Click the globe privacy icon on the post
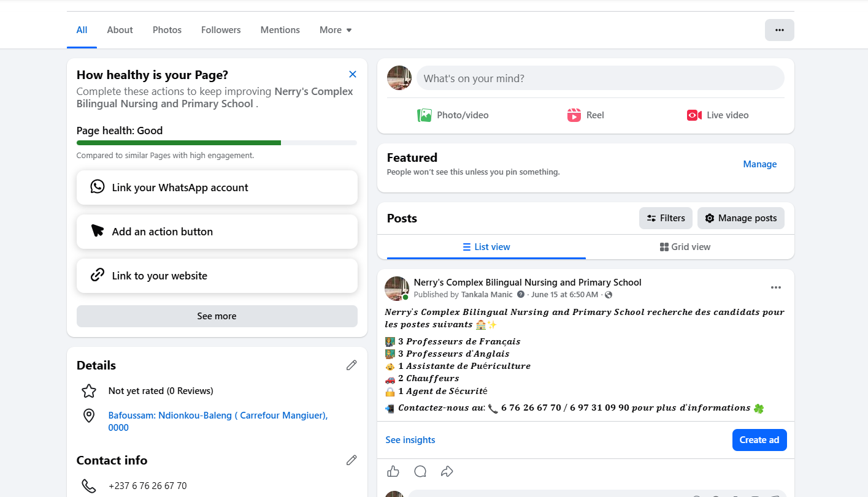This screenshot has height=497, width=868. 609,295
